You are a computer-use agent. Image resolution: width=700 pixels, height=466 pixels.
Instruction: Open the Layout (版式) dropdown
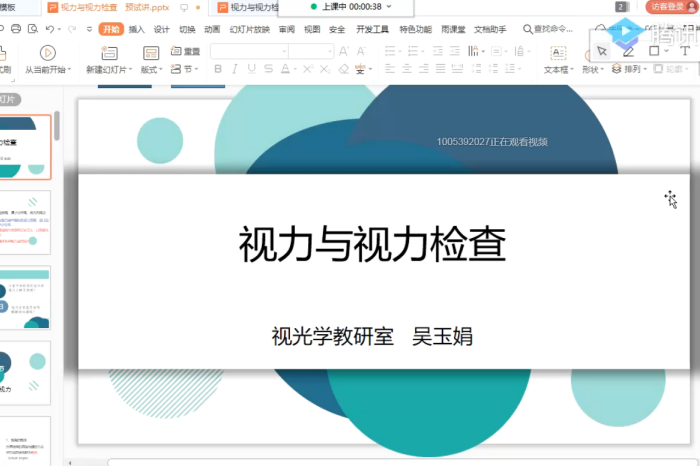[x=151, y=70]
